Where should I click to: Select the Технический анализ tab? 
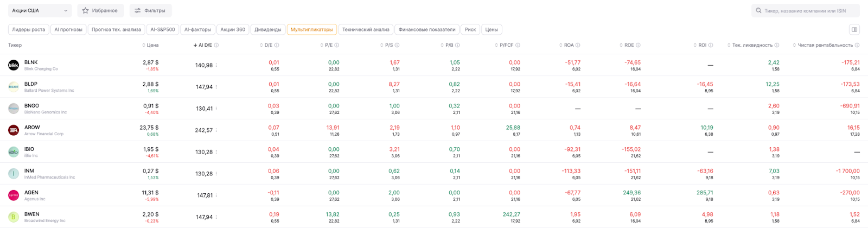coord(366,30)
